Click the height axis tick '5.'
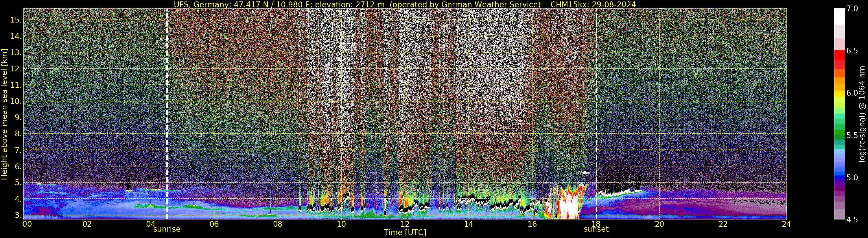Viewport: 868px width, 238px height. tap(18, 183)
